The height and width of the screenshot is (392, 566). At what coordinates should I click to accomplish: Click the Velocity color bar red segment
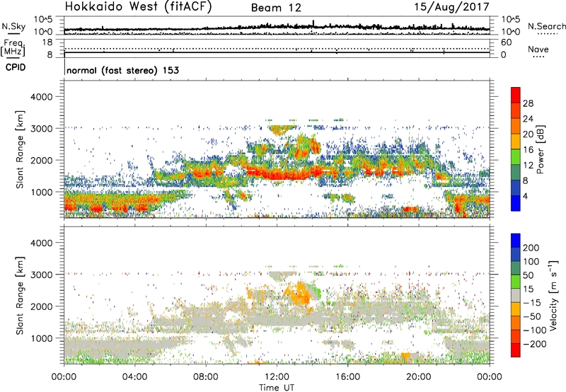(516, 350)
